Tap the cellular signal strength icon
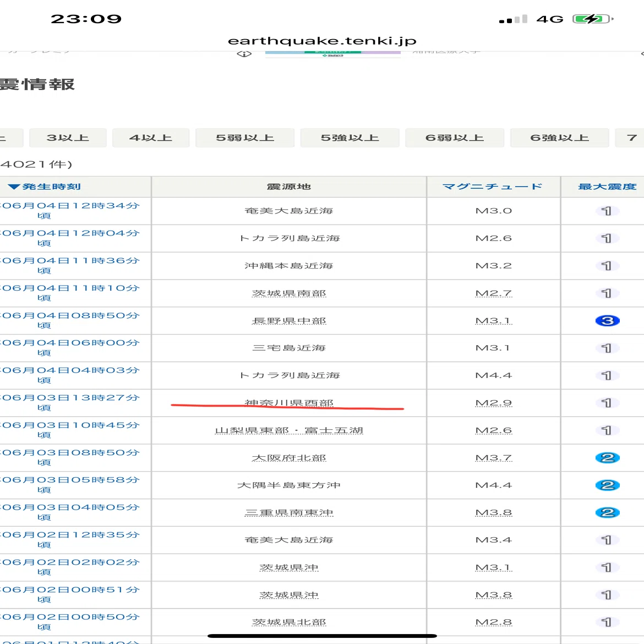This screenshot has height=644, width=644. [513, 19]
